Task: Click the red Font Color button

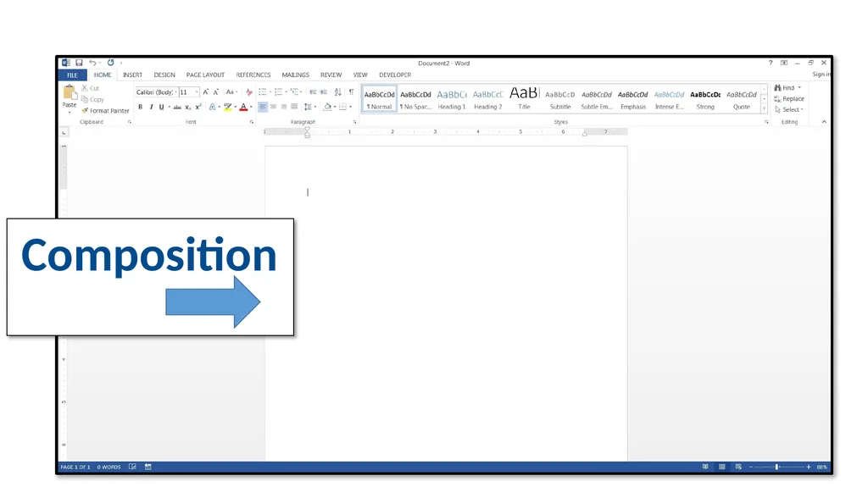Action: 243,108
